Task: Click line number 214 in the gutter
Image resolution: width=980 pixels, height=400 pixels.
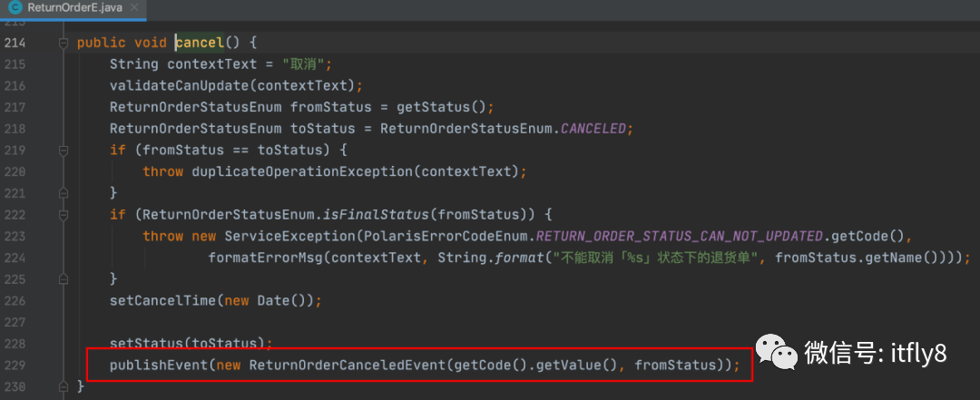Action: [15, 44]
